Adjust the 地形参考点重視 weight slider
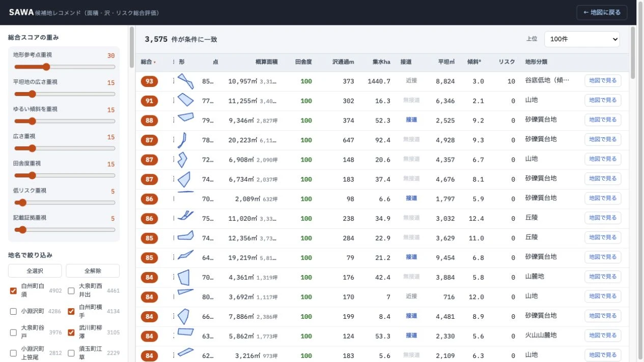 click(65, 67)
